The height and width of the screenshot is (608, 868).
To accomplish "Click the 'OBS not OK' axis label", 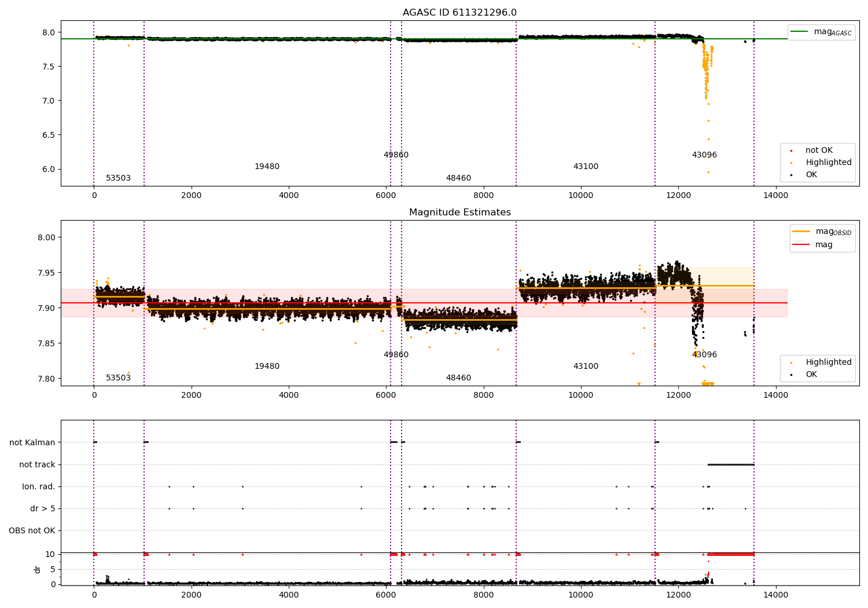I will tap(32, 530).
